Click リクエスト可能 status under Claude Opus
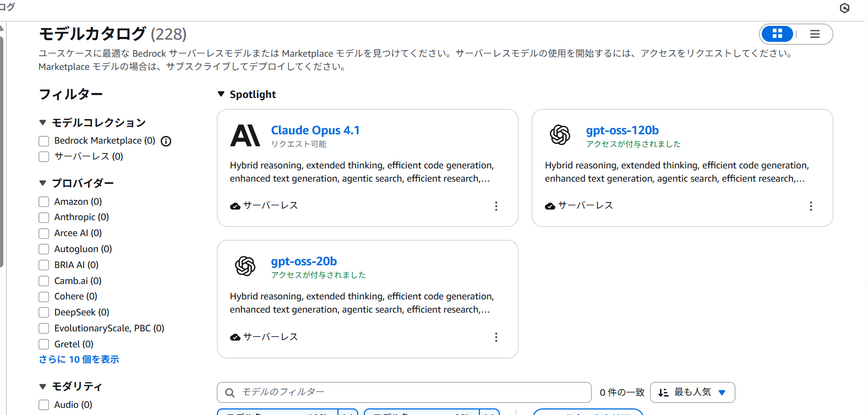The width and height of the screenshot is (868, 415). [x=299, y=144]
